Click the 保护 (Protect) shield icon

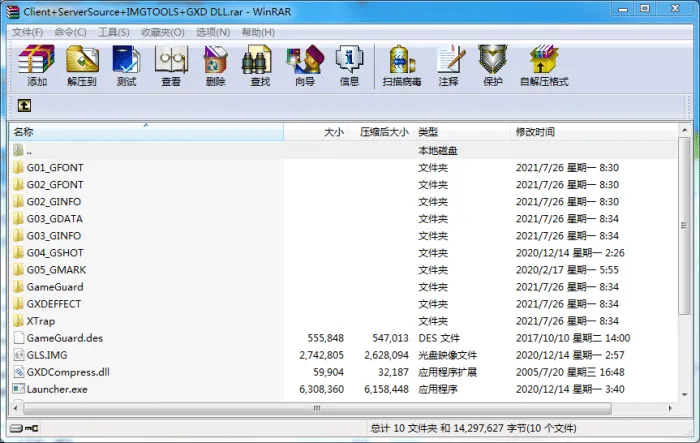pyautogui.click(x=493, y=66)
